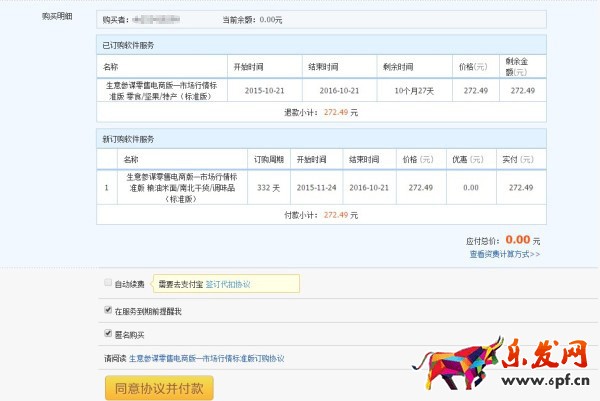Select the 零食/坚果/特产 subscribed service row name

161,90
